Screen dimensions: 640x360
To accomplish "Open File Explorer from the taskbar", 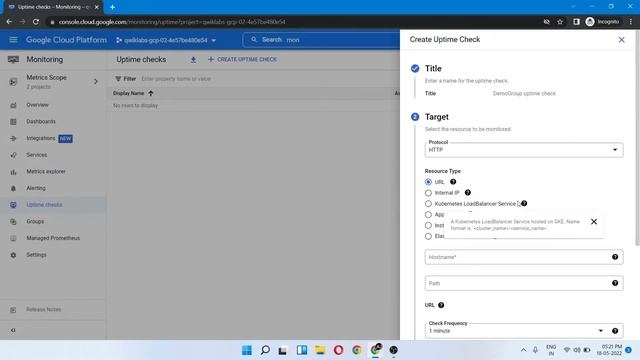I will 320,350.
